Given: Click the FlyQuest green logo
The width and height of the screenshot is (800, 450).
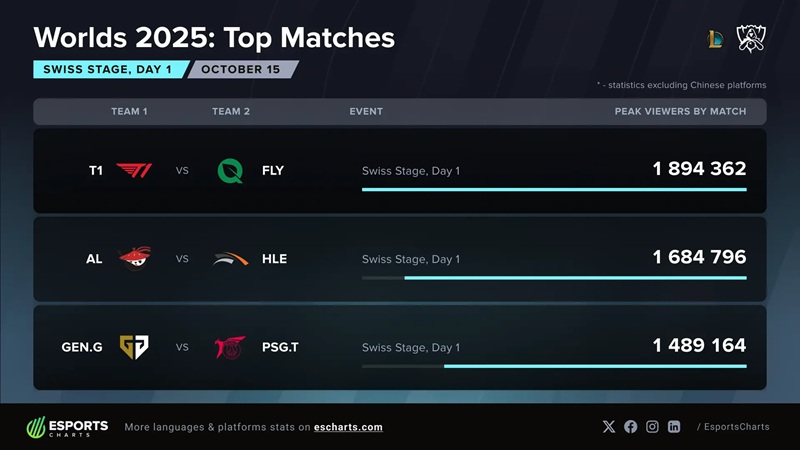Looking at the screenshot, I should 230,170.
